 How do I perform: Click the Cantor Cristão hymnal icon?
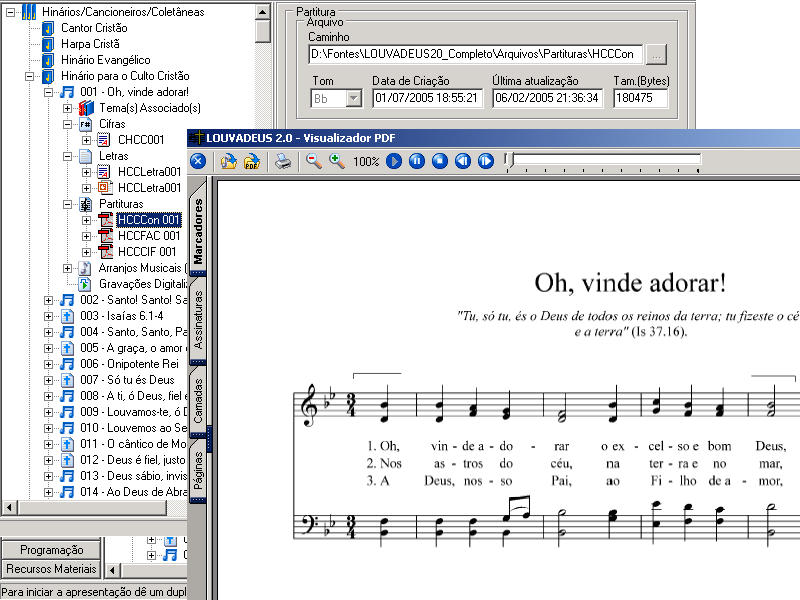(48, 28)
